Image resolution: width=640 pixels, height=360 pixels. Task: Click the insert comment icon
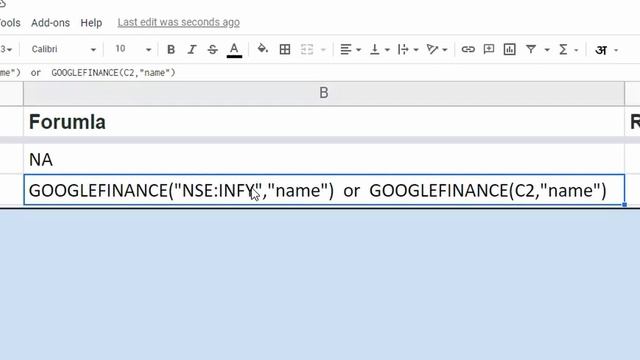pos(489,49)
